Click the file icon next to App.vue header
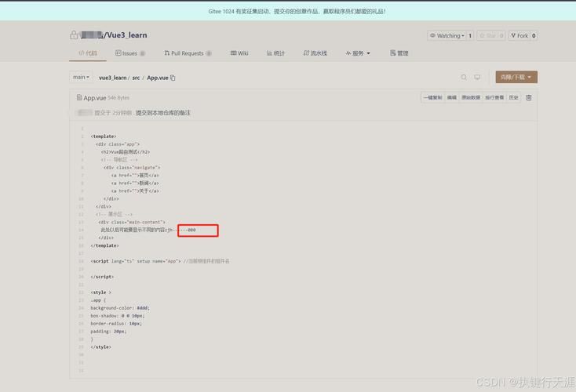The height and width of the screenshot is (392, 576). pos(79,98)
